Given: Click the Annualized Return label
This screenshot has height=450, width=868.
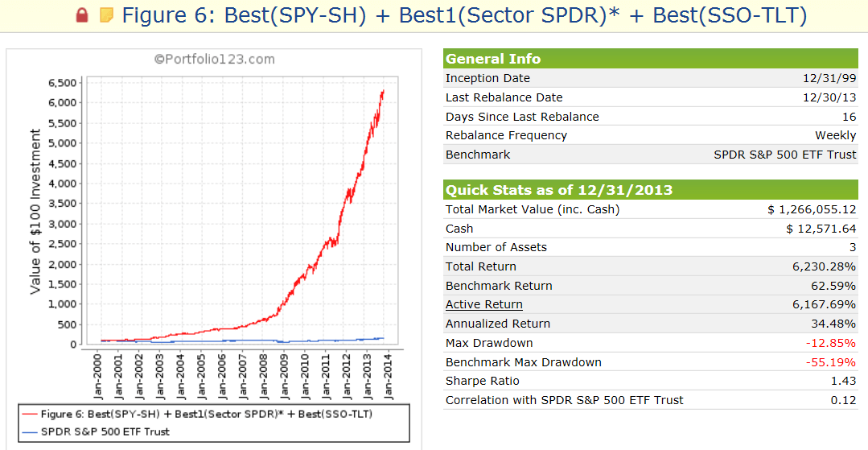Looking at the screenshot, I should [498, 324].
